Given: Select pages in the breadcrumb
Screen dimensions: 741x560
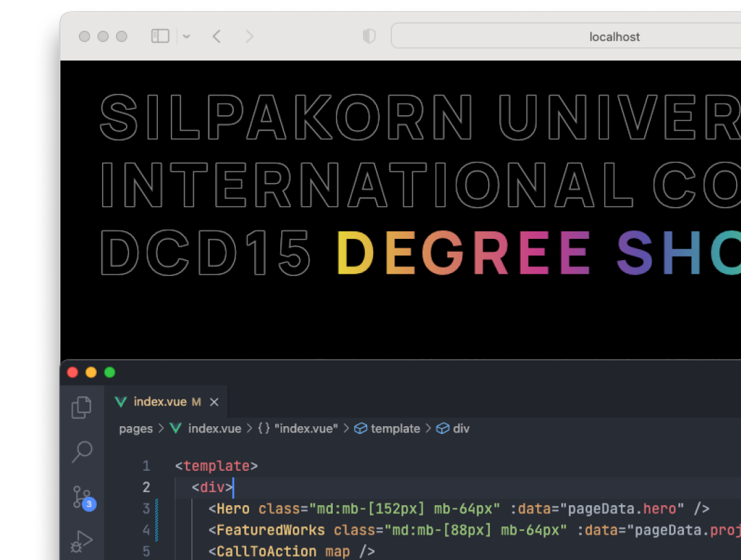Looking at the screenshot, I should coord(136,429).
